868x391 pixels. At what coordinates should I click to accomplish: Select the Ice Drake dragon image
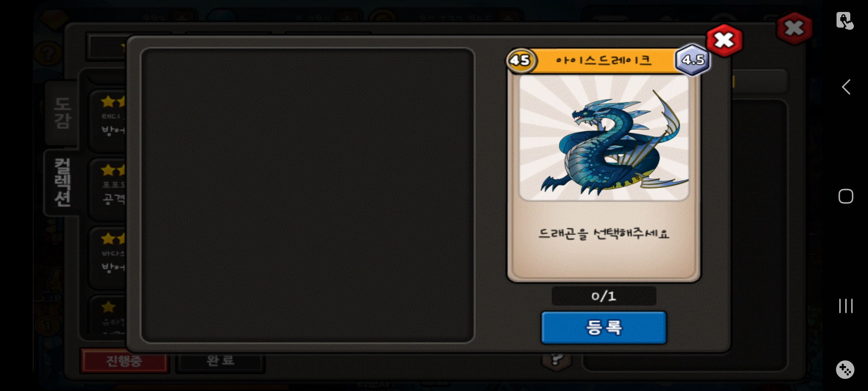coord(604,138)
